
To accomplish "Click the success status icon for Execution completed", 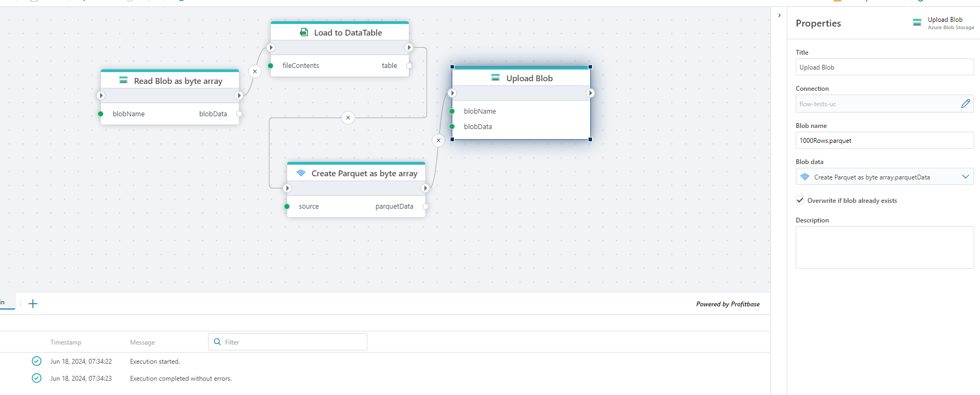I will click(x=37, y=378).
